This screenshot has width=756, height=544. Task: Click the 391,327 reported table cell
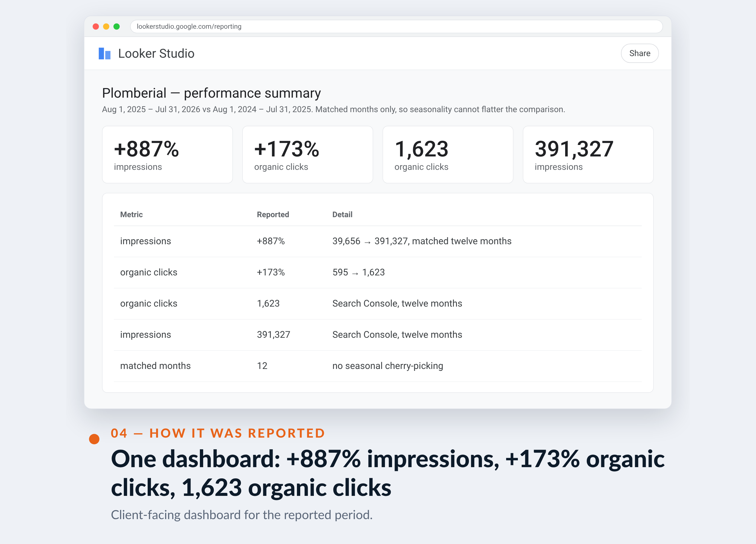point(273,334)
